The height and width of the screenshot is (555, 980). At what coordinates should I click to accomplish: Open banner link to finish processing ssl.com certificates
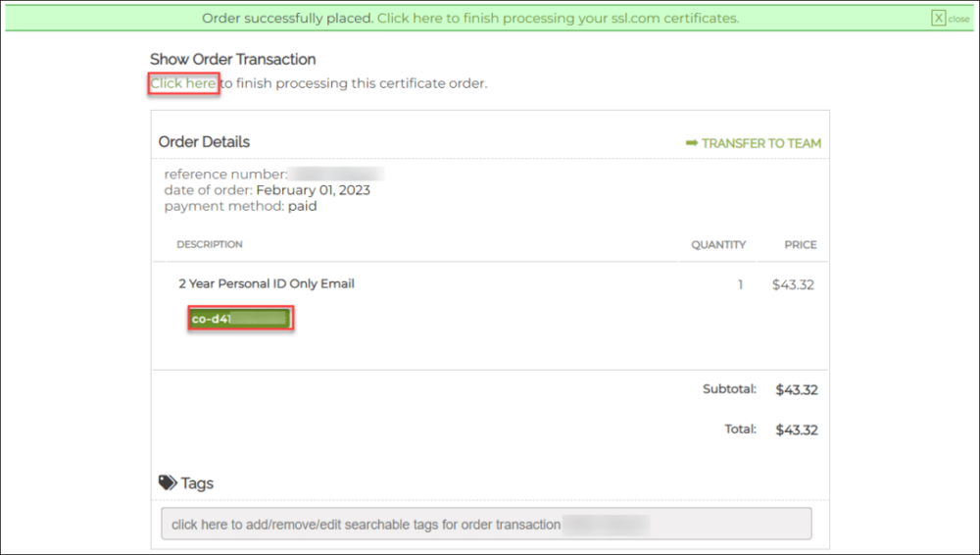coord(558,19)
